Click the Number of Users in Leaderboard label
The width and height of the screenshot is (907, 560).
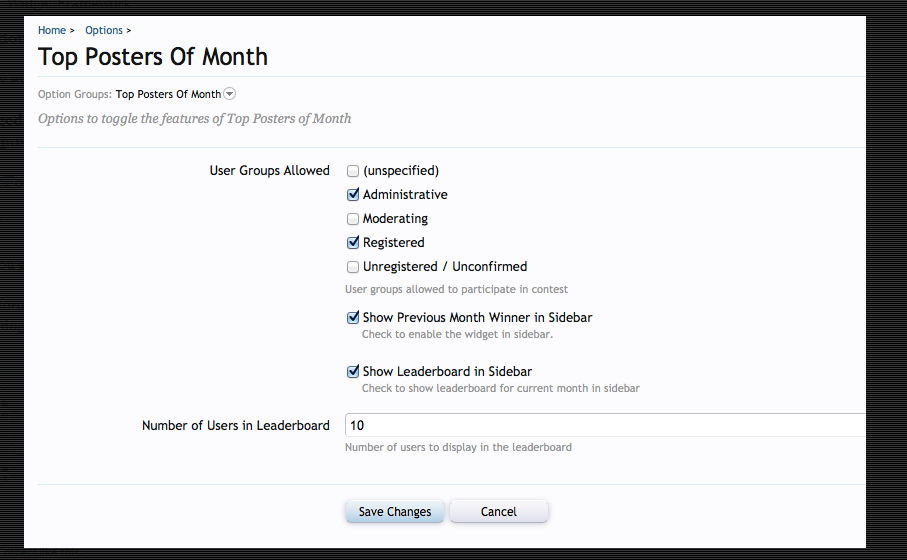pyautogui.click(x=236, y=426)
